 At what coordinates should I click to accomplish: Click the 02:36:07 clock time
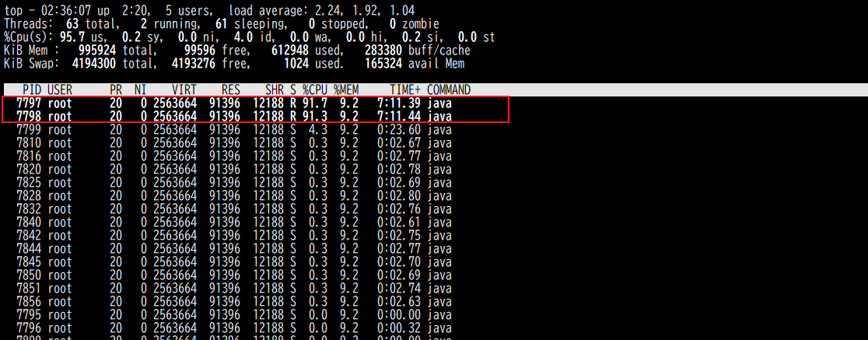point(66,11)
